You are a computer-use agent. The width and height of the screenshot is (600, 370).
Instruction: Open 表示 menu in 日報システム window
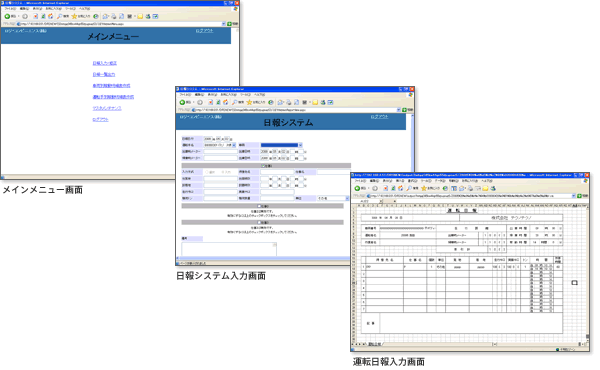(x=212, y=95)
